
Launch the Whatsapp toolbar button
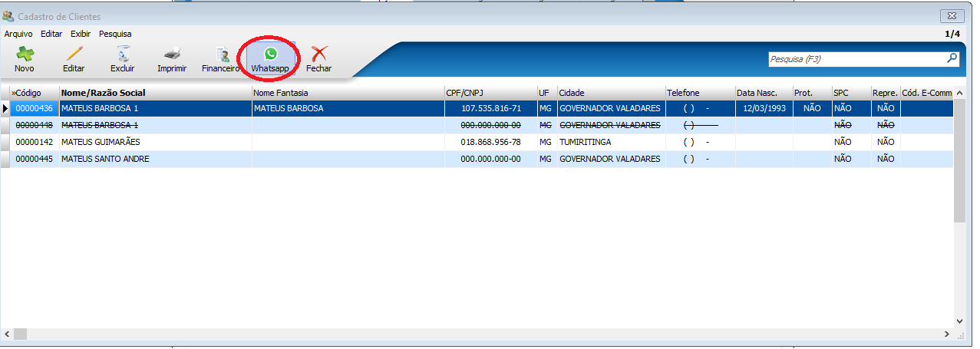(x=270, y=58)
